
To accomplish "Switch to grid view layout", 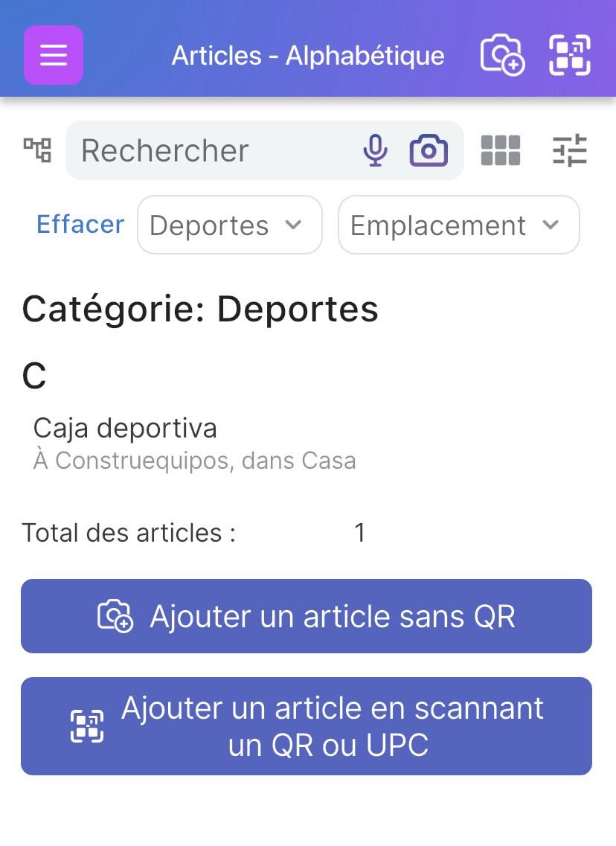I will click(501, 150).
